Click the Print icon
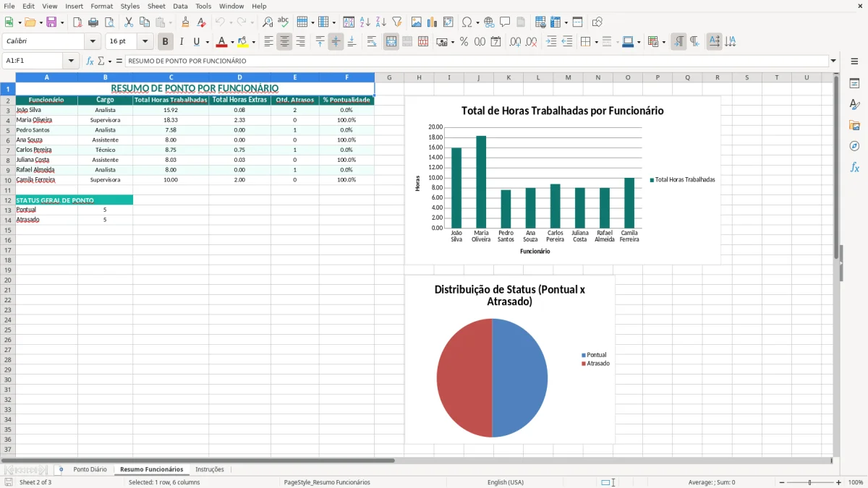This screenshot has width=868, height=488. [93, 22]
